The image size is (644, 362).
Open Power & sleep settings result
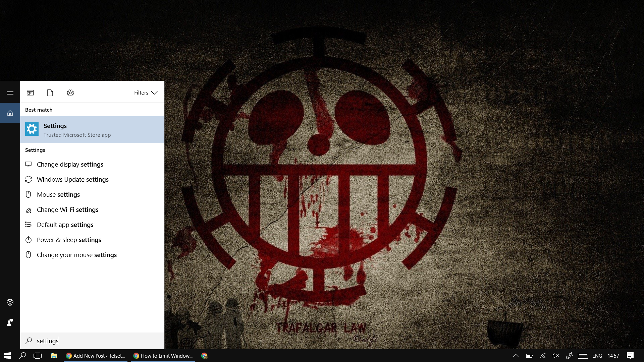click(x=69, y=240)
